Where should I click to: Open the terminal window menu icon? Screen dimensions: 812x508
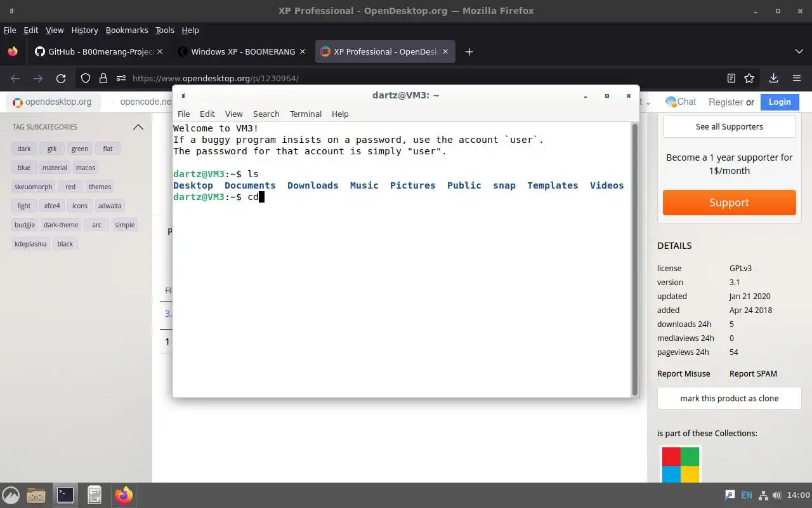pos(183,96)
